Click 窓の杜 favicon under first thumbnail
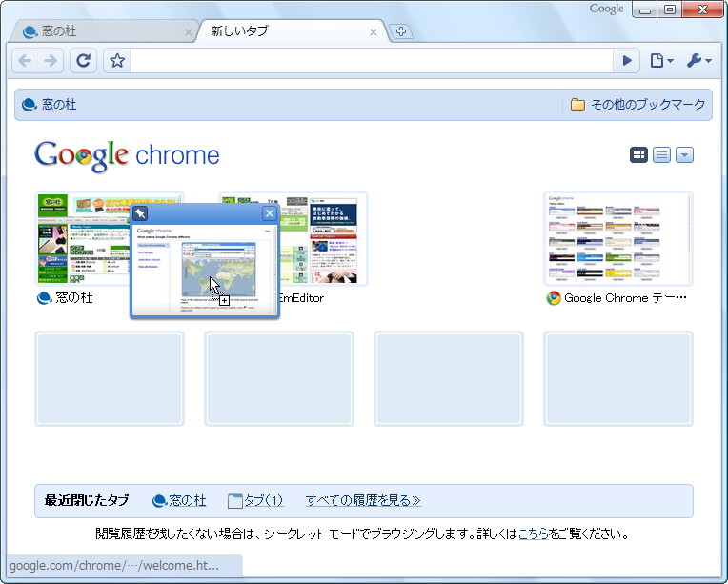This screenshot has width=728, height=584. coord(44,298)
